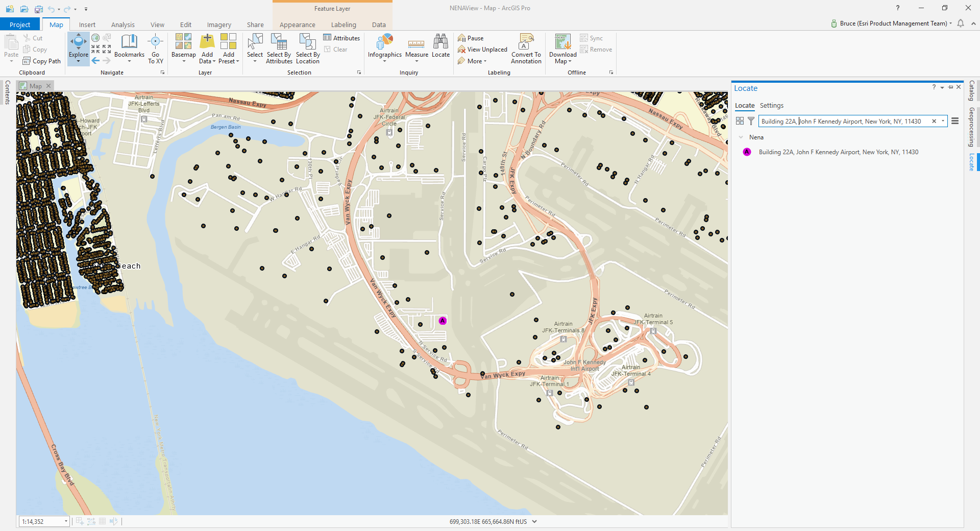Viewport: 980px width, 531px height.
Task: Toggle north-arrow rotation correction in status bar
Action: (113, 521)
